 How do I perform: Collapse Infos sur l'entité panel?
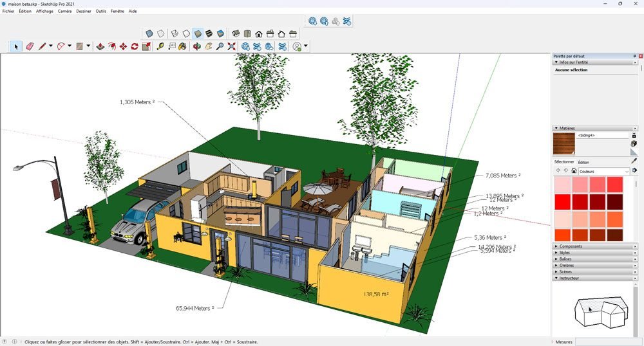click(x=594, y=62)
